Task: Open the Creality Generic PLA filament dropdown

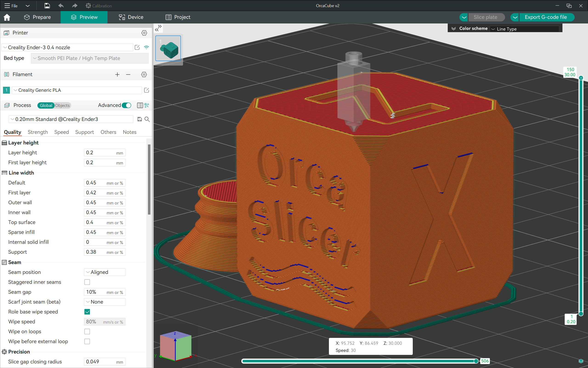Action: click(x=77, y=90)
